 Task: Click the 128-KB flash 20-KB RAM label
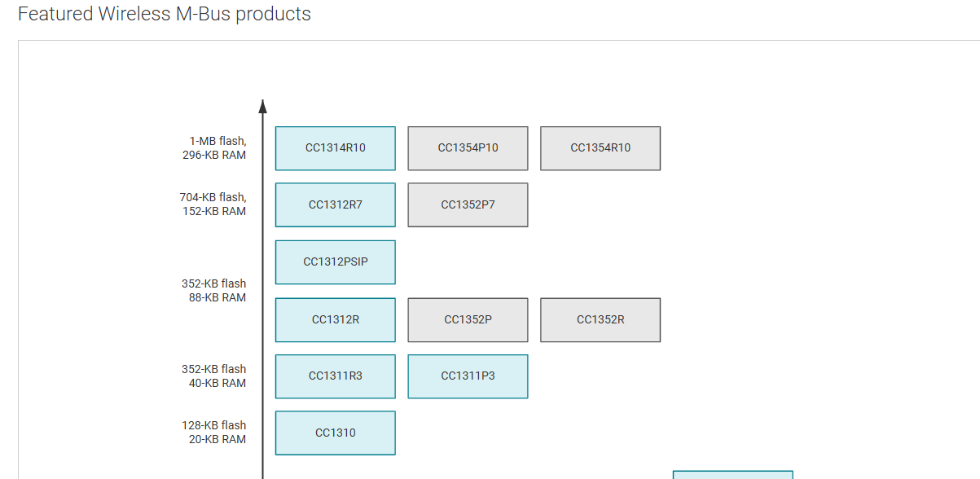click(214, 433)
